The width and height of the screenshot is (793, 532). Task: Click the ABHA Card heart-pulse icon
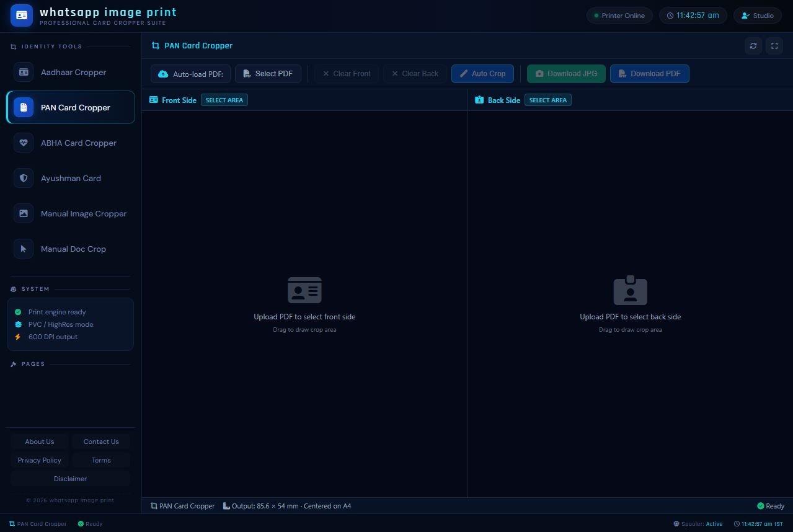pos(24,143)
